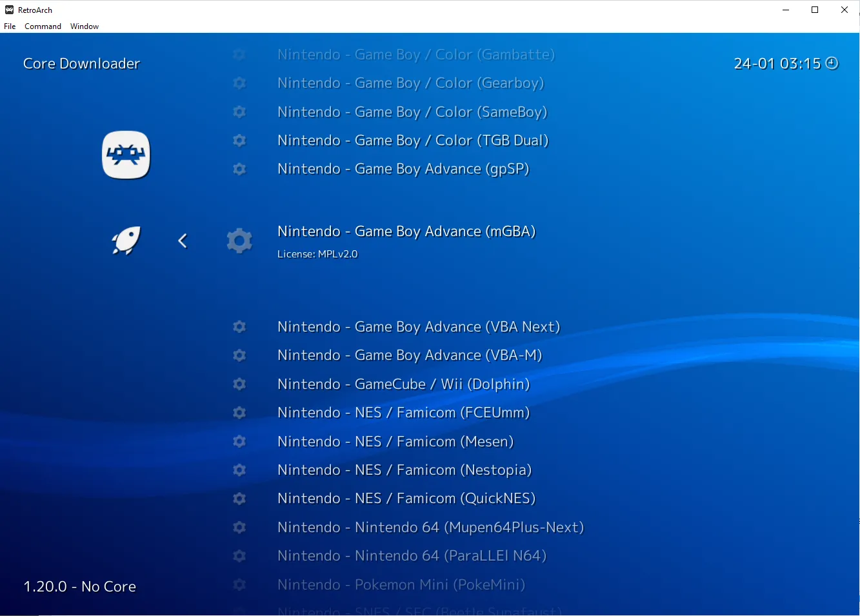Click the gear icon beside PokeMini core
860x616 pixels.
(x=239, y=584)
